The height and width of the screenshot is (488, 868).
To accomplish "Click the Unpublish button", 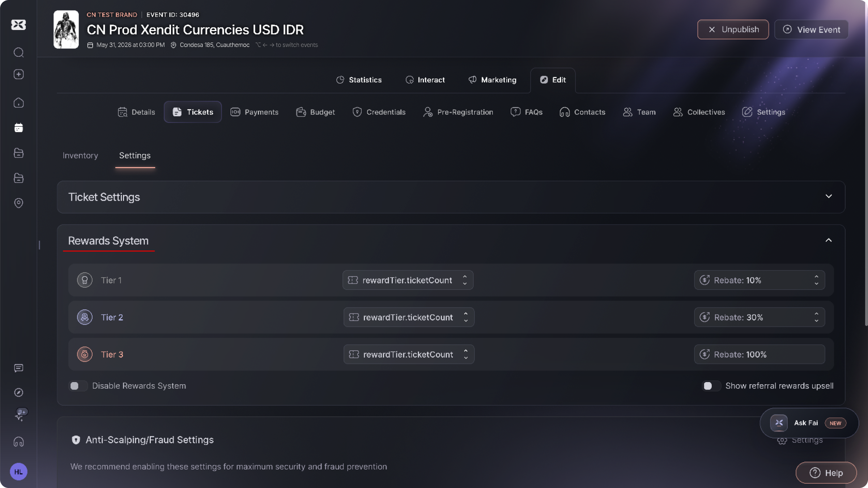I will coord(733,30).
